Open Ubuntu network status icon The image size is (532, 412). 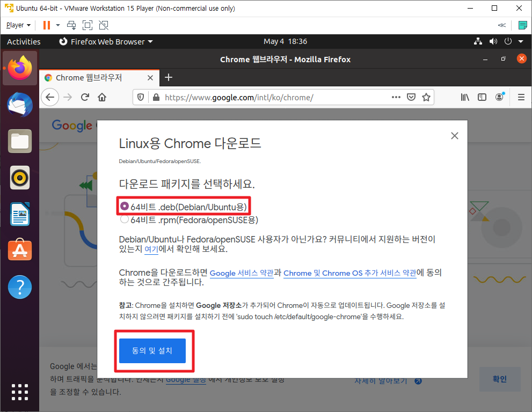click(x=478, y=41)
